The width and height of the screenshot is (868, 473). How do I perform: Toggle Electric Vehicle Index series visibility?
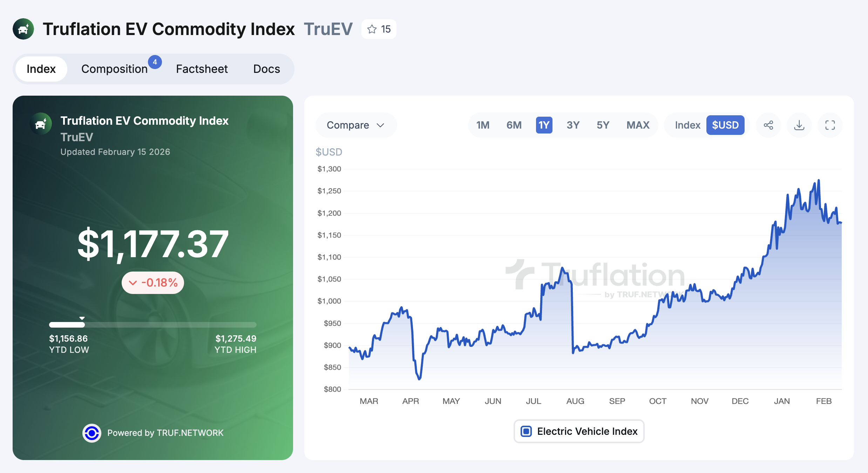[578, 431]
